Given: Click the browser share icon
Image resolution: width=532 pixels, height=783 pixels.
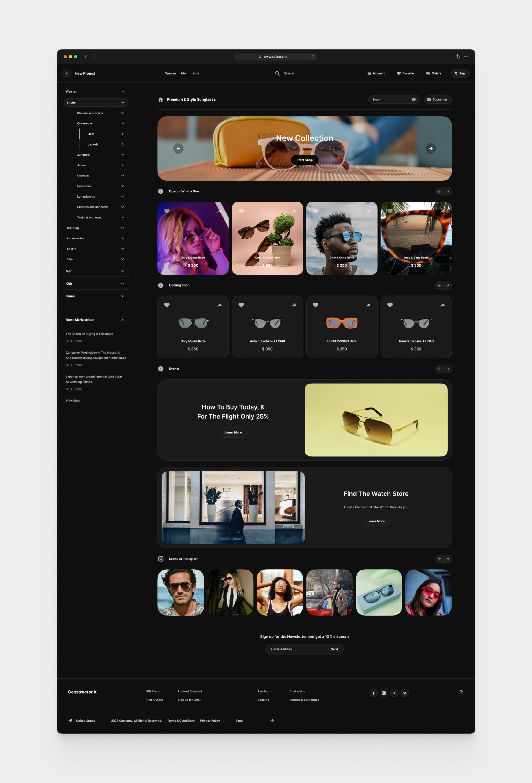Looking at the screenshot, I should (457, 57).
